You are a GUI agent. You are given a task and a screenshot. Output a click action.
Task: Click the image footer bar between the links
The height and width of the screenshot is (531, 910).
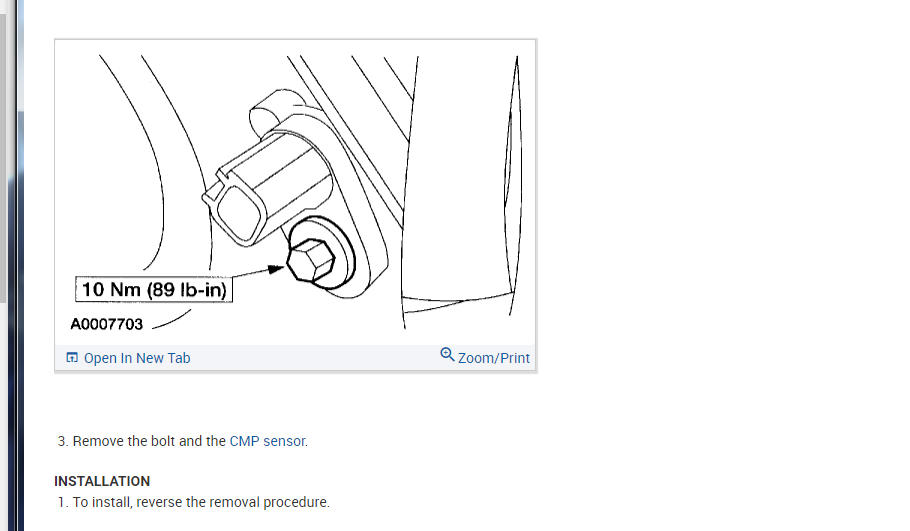(x=315, y=358)
